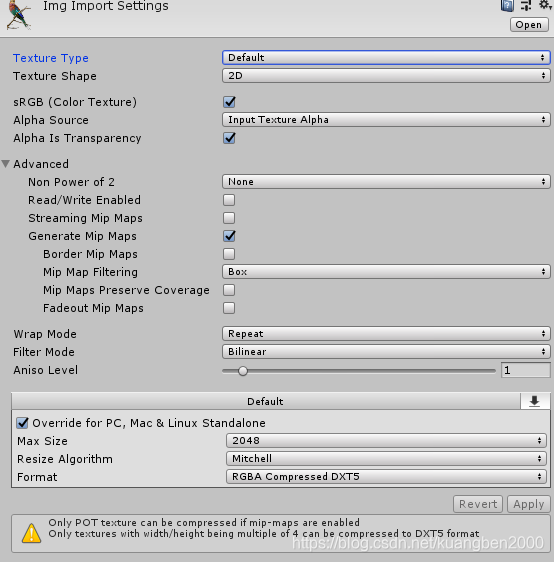Enable Streaming Mip Maps checkbox
554x562 pixels.
pyautogui.click(x=229, y=218)
